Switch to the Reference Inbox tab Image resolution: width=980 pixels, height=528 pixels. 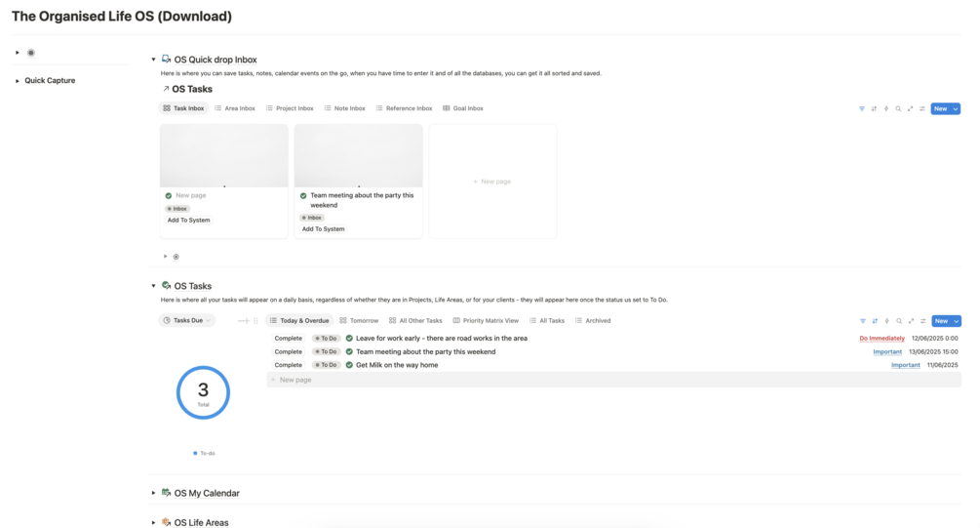[x=404, y=108]
